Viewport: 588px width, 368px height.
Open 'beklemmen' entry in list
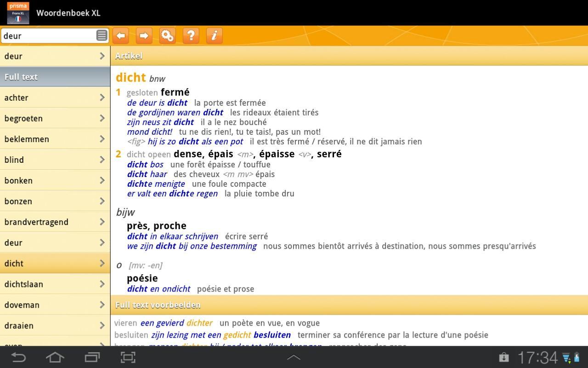pos(55,139)
